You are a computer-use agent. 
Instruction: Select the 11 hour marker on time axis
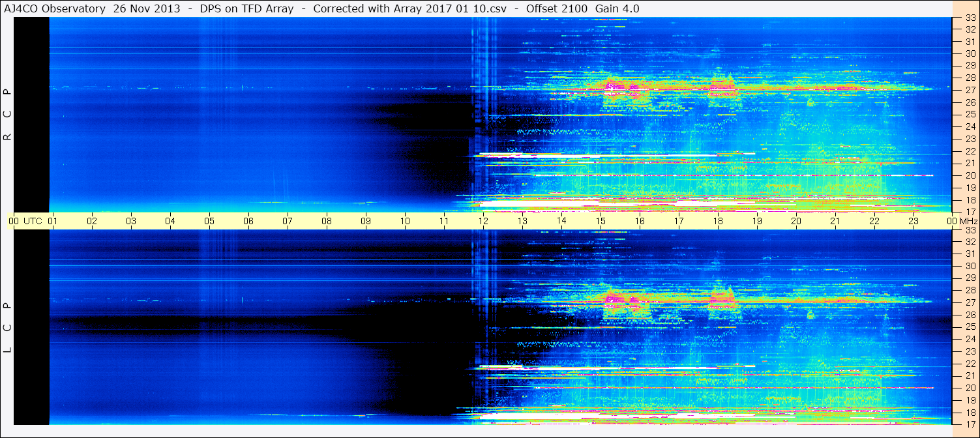click(444, 221)
